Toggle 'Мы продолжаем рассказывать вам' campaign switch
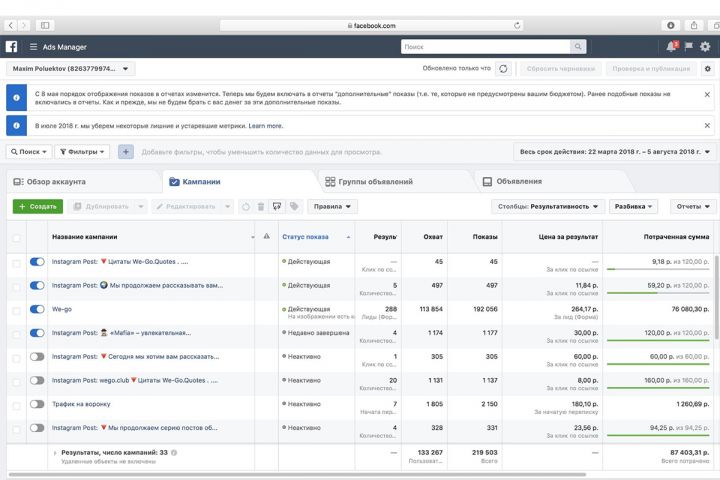 (37, 285)
